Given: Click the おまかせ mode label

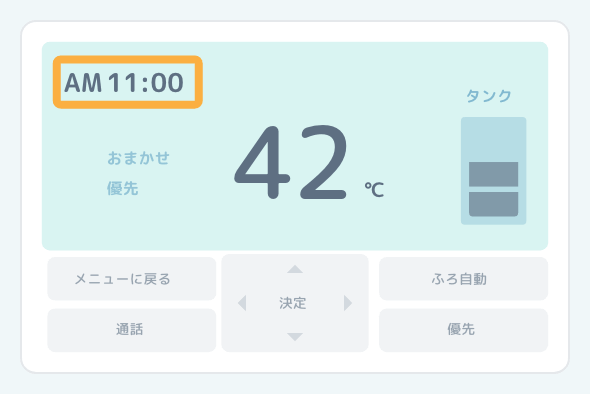Looking at the screenshot, I should [x=138, y=158].
